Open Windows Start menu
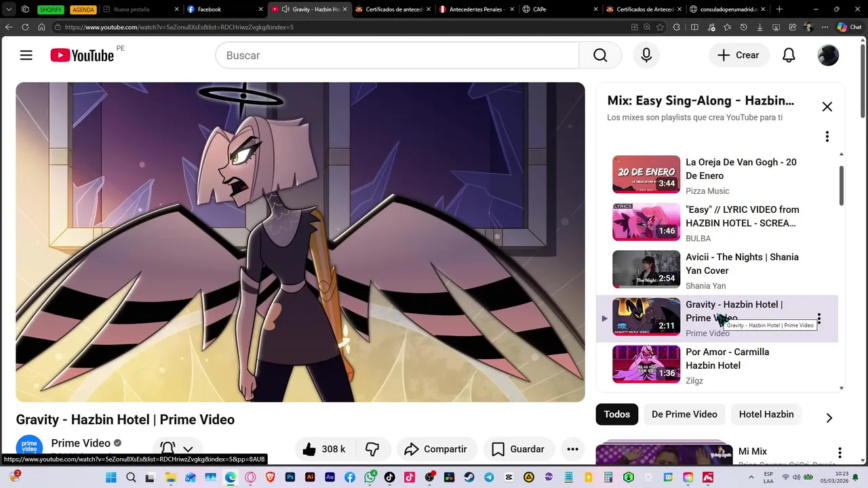 [113, 477]
